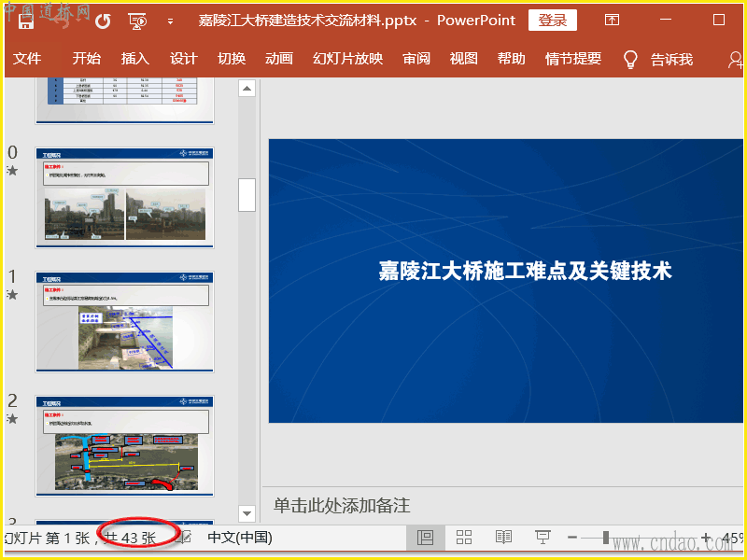
Task: Click the 登录 sign-in button
Action: 553,20
